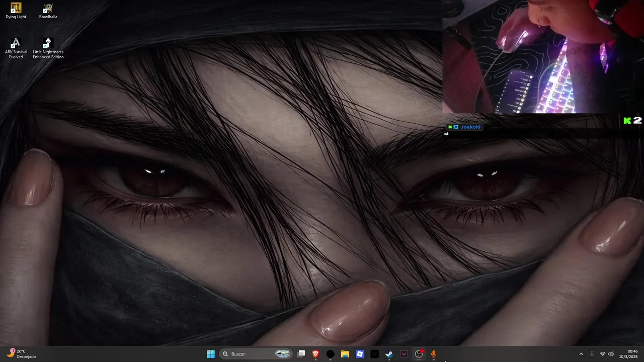The width and height of the screenshot is (644, 362).
Task: Click the Joakohl username in the chat overlay
Action: [x=470, y=127]
